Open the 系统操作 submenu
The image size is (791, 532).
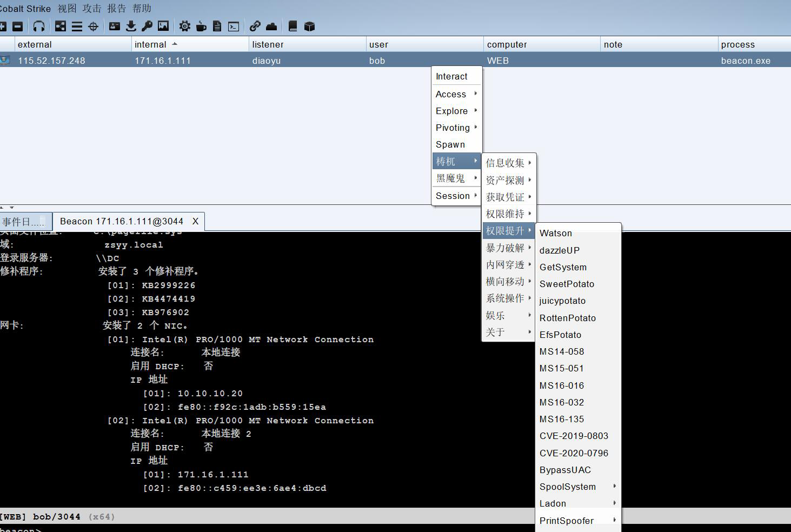coord(508,298)
